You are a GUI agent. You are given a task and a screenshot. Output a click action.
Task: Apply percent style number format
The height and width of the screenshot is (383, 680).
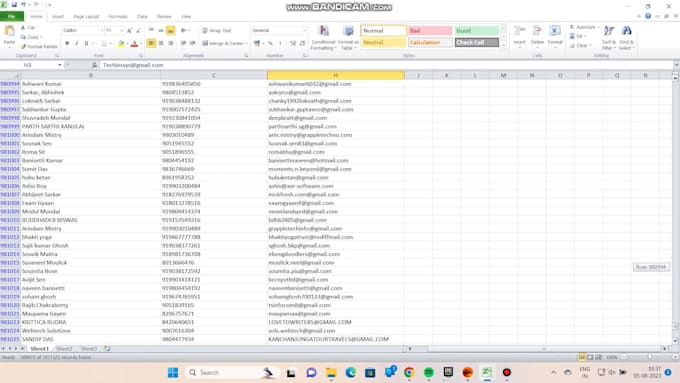(x=271, y=43)
